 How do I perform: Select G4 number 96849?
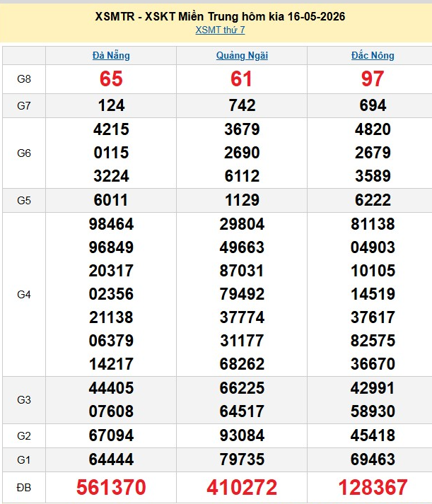111,247
